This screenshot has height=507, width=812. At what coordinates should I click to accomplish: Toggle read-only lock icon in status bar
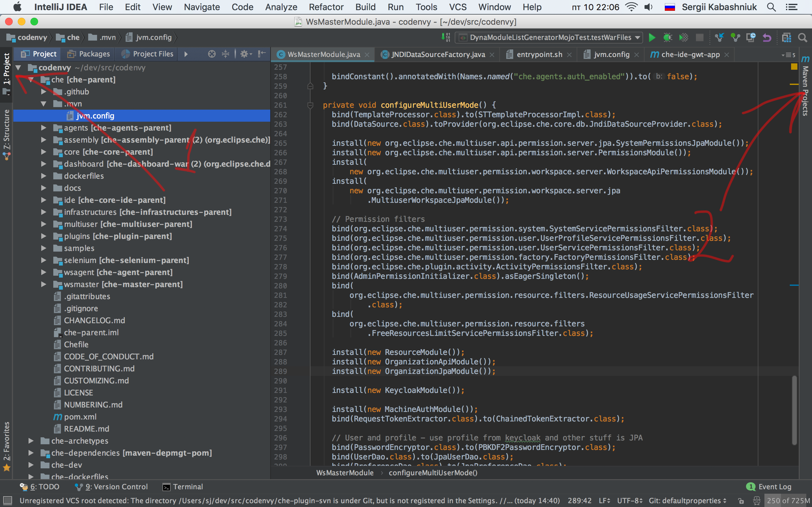click(x=741, y=501)
